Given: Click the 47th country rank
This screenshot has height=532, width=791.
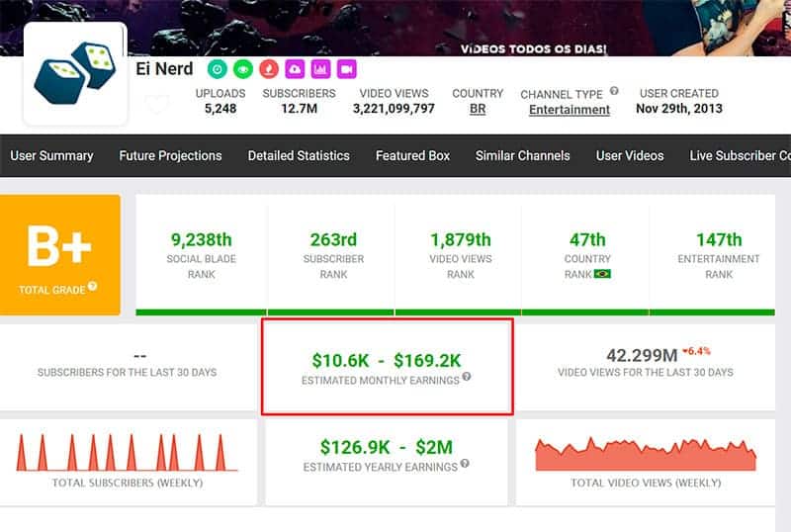Looking at the screenshot, I should click(587, 239).
